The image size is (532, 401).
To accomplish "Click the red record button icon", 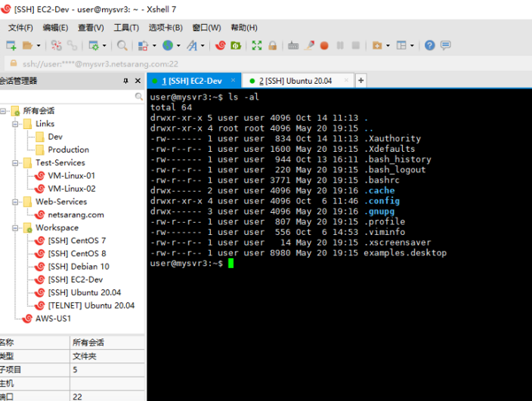I will click(x=324, y=45).
